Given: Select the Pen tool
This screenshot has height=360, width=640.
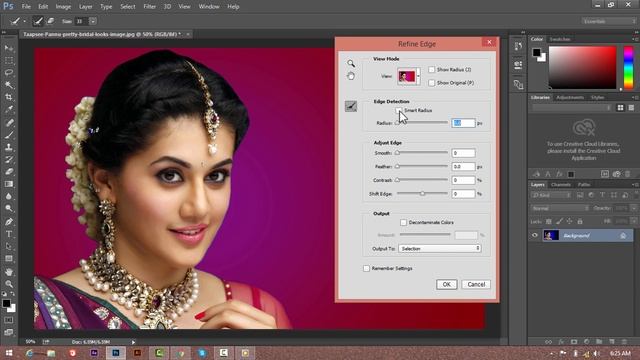Looking at the screenshot, I should coord(9,222).
